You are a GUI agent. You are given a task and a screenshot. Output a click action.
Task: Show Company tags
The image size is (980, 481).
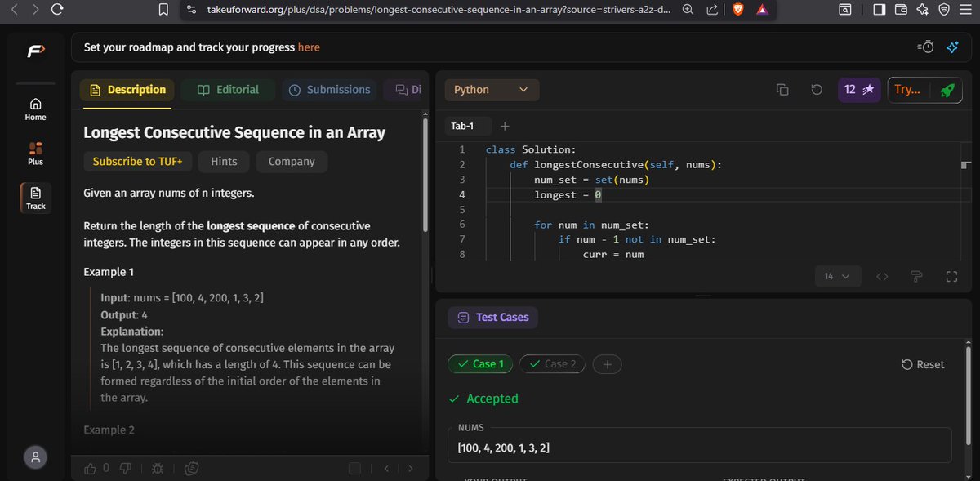tap(292, 162)
